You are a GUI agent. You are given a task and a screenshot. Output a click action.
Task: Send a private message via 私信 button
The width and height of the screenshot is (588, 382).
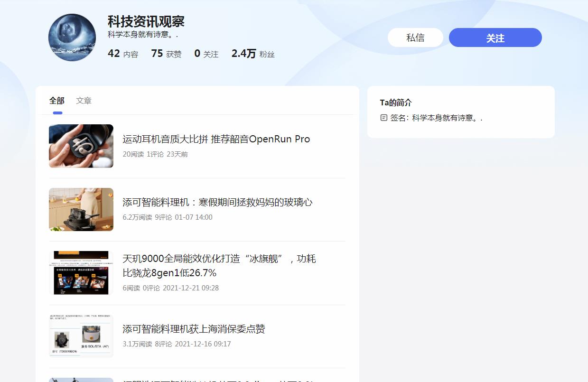(415, 37)
